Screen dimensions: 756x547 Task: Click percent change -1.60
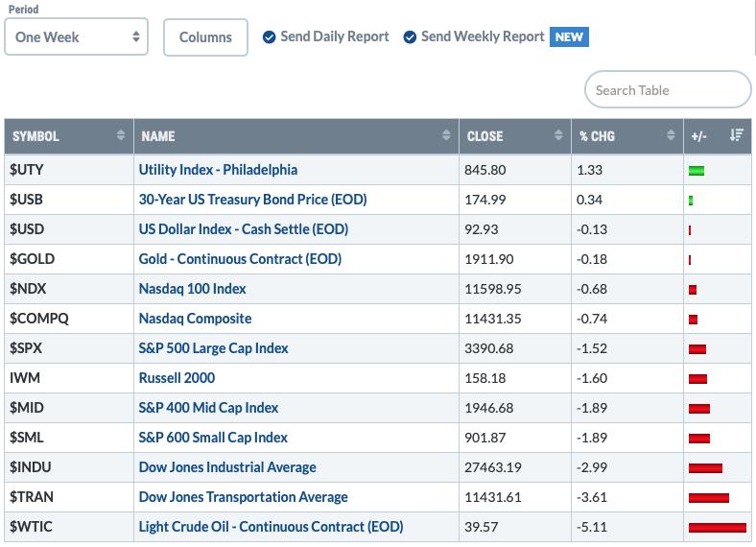[592, 378]
